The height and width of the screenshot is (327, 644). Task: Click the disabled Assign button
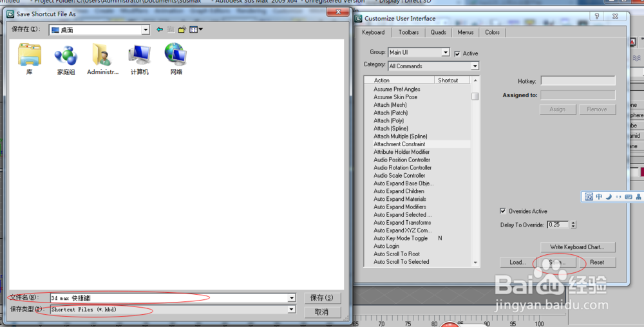(x=557, y=109)
